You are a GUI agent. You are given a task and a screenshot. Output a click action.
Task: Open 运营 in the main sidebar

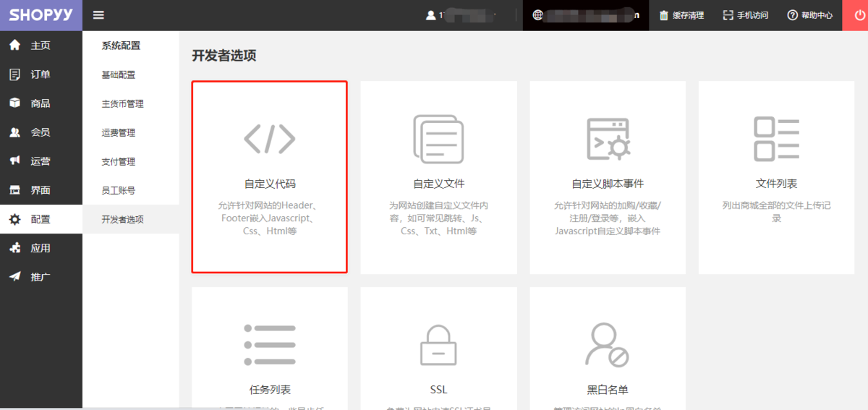point(41,161)
